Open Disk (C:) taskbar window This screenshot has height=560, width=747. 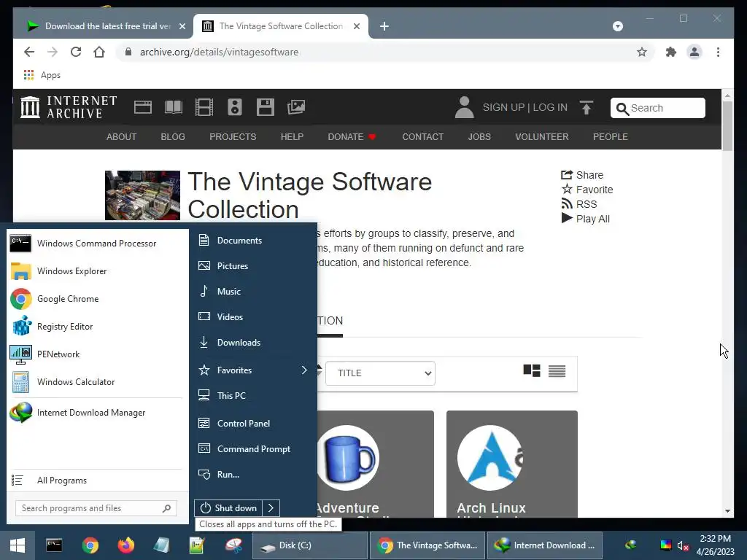309,545
